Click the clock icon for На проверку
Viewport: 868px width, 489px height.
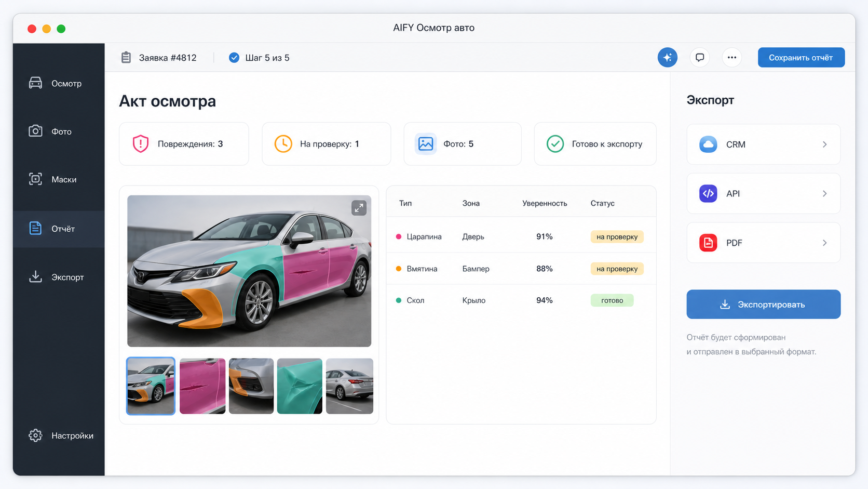[283, 144]
